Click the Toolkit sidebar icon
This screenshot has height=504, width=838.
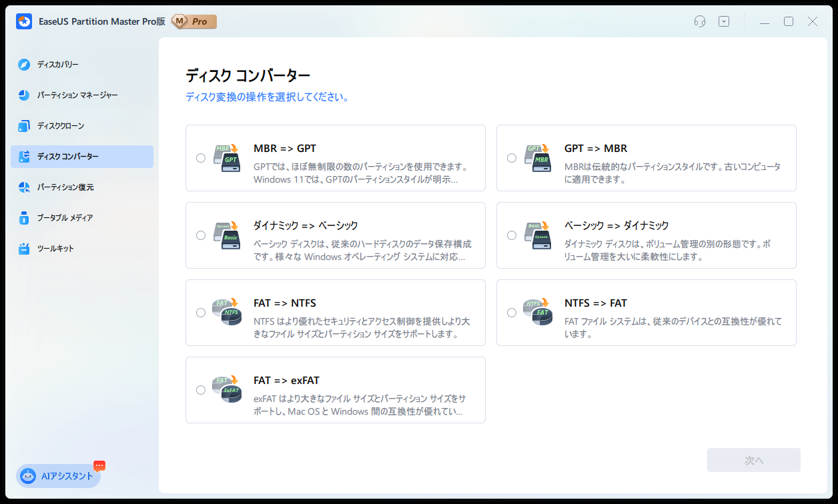coord(25,249)
